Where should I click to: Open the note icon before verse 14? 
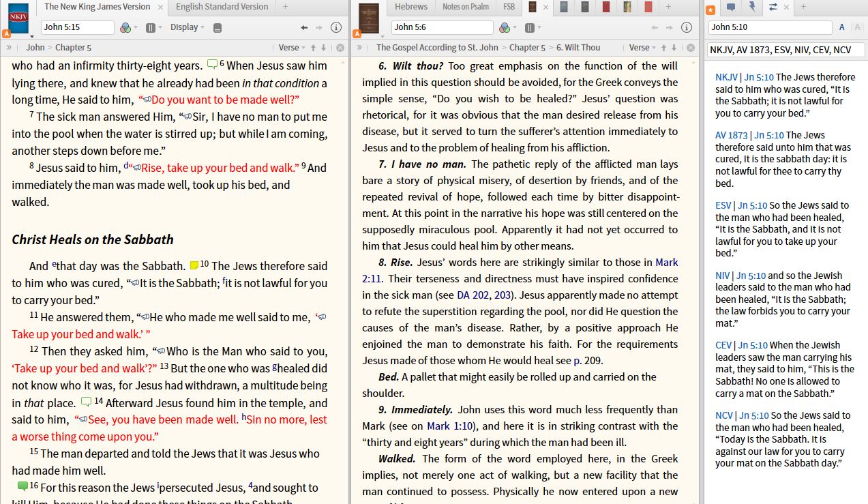point(87,402)
